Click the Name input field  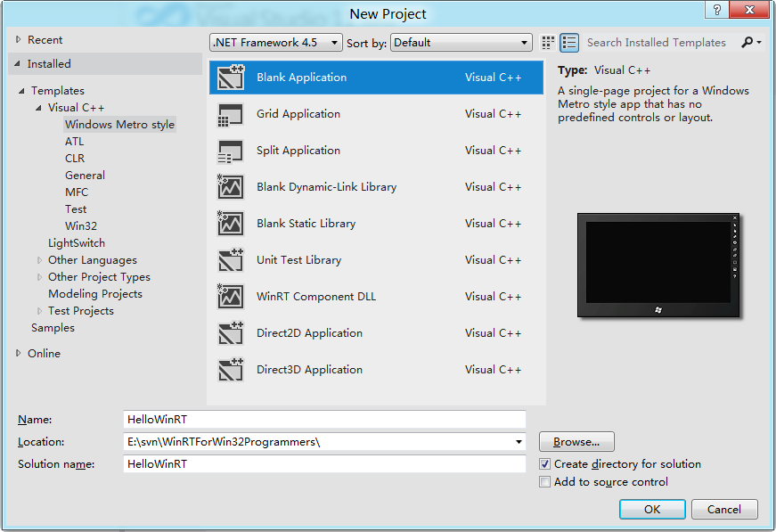(x=324, y=419)
